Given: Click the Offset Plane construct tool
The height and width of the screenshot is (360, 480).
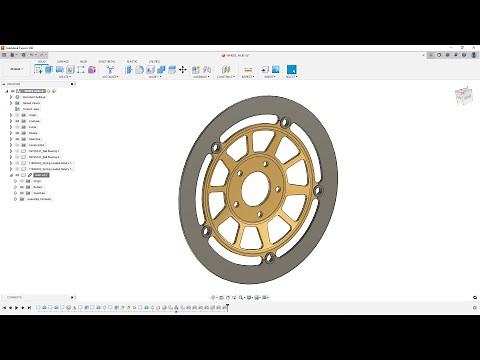Looking at the screenshot, I should click(x=226, y=69).
